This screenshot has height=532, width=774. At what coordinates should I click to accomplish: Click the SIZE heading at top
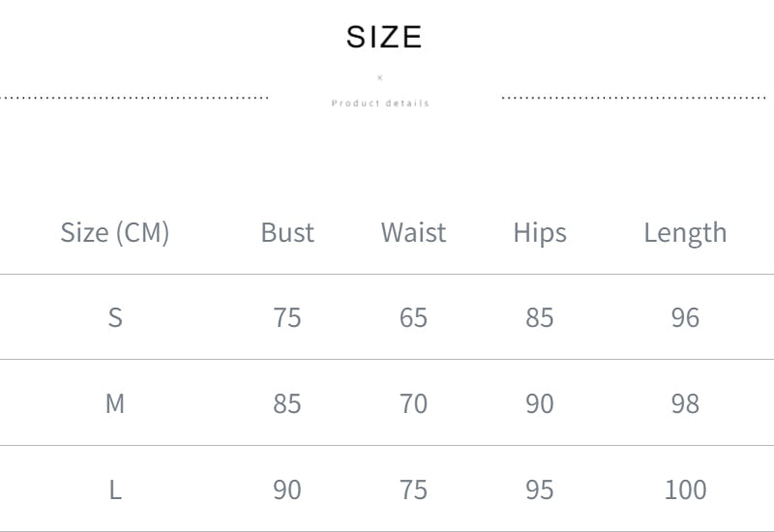[x=384, y=38]
